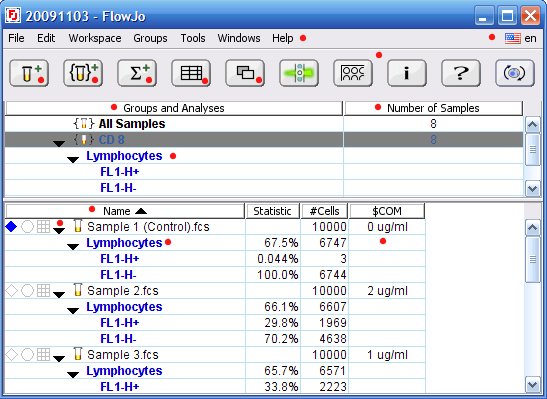Image resolution: width=547 pixels, height=399 pixels.
Task: Select FL1-H- under Sample 1 (Control)
Action: point(118,275)
